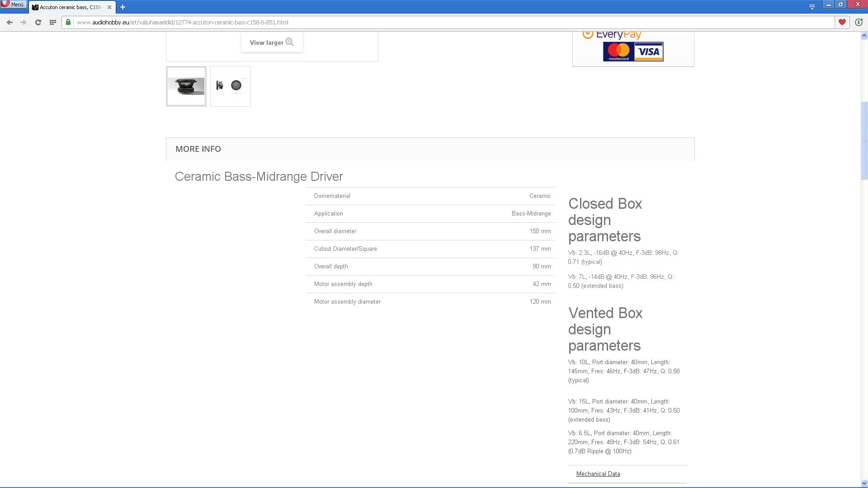Click the scrollbar down arrow
This screenshot has width=868, height=488.
(864, 483)
